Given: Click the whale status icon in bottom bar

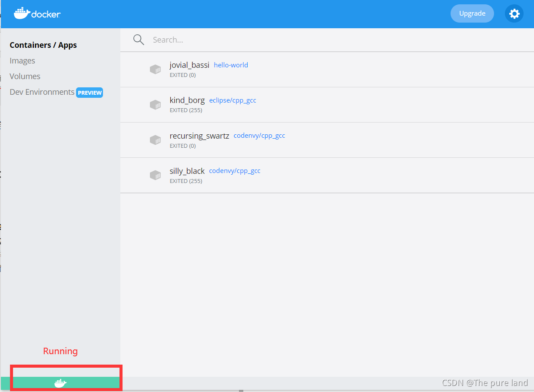Looking at the screenshot, I should point(60,383).
